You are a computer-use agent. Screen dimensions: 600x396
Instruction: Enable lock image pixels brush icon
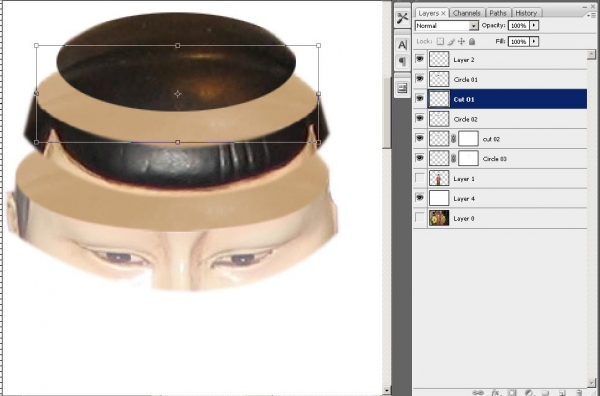pos(451,41)
